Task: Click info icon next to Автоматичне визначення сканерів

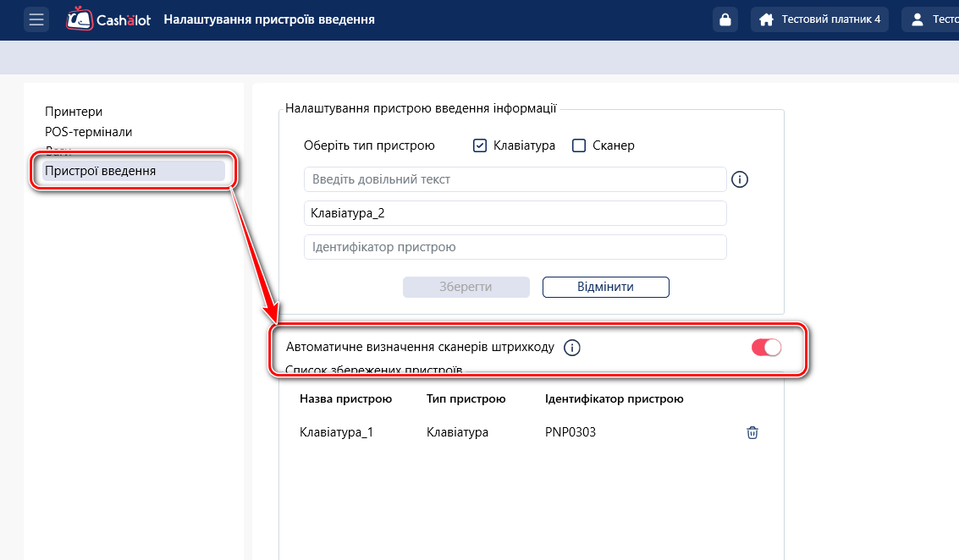Action: [572, 347]
